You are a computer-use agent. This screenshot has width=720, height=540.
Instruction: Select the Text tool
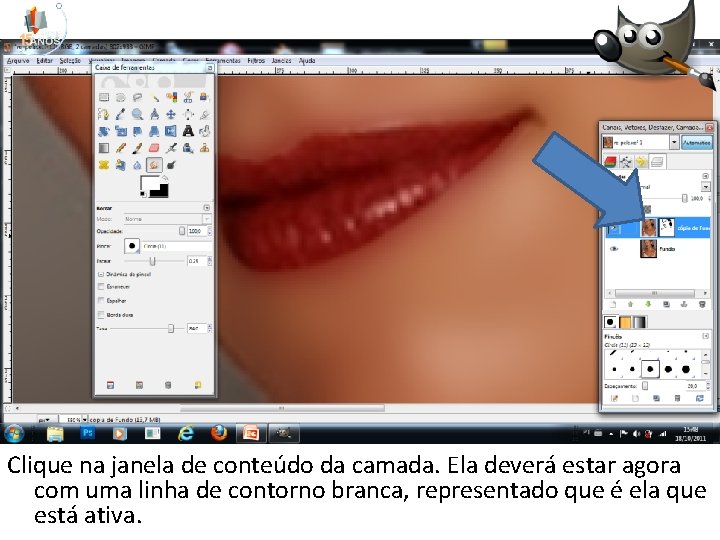tap(188, 131)
